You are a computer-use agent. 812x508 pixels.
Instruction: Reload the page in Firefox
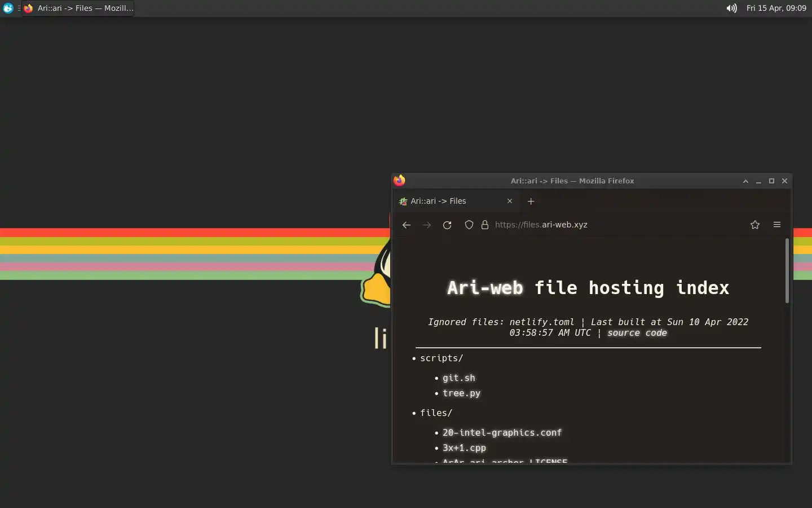coord(447,225)
